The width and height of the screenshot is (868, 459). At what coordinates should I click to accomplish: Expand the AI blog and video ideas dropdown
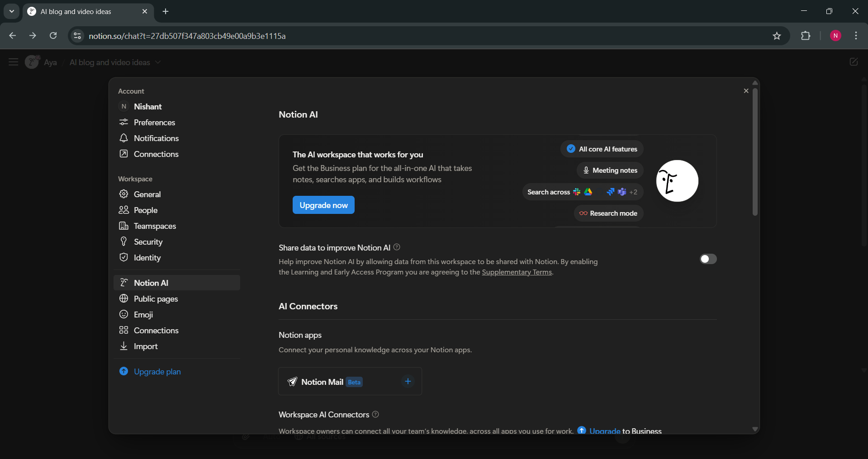(x=158, y=62)
